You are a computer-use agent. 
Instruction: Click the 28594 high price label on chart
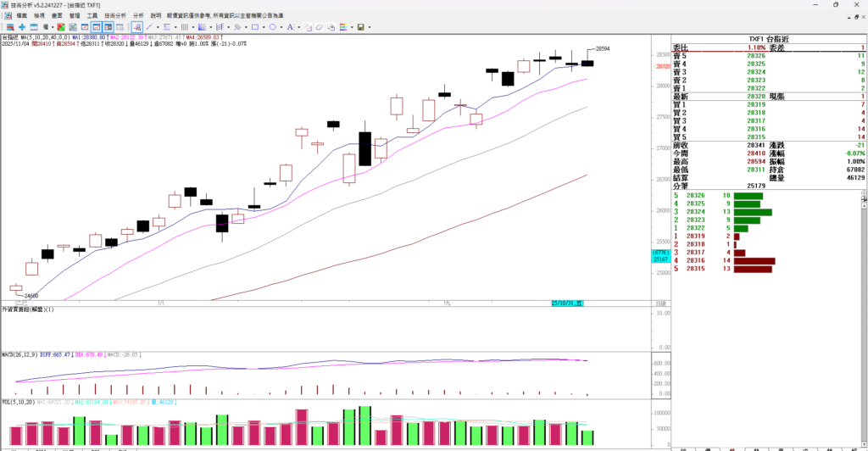[x=603, y=49]
